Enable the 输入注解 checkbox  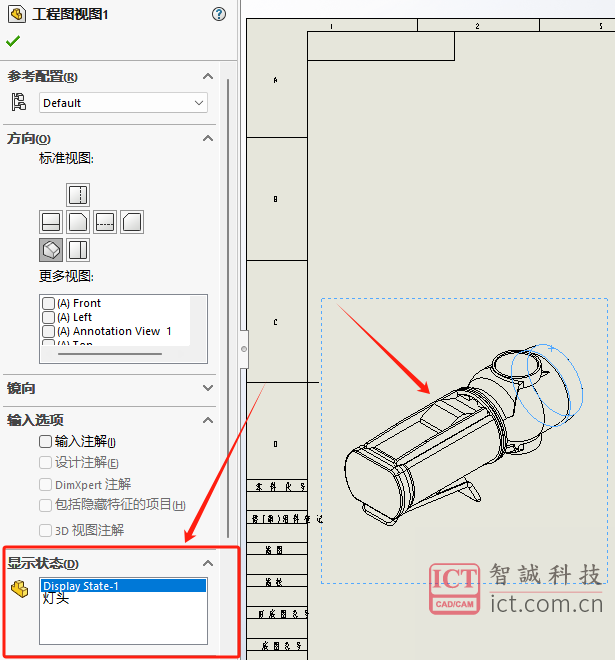(45, 442)
